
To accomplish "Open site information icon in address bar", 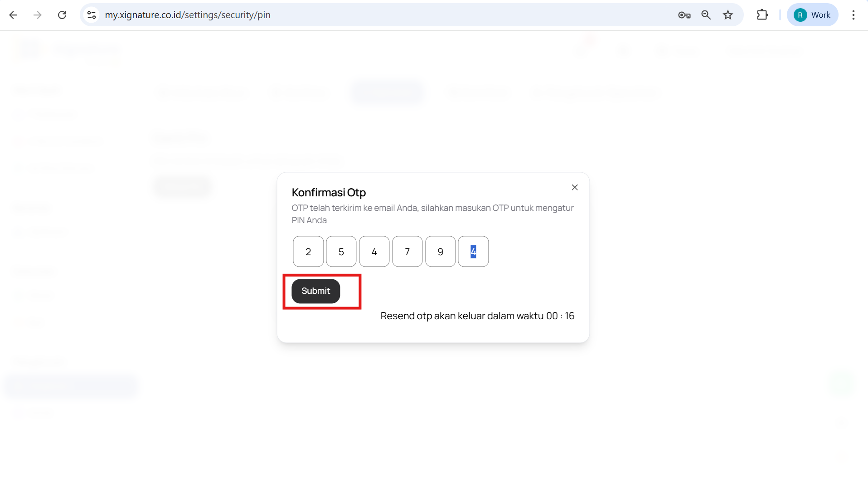I will (92, 15).
